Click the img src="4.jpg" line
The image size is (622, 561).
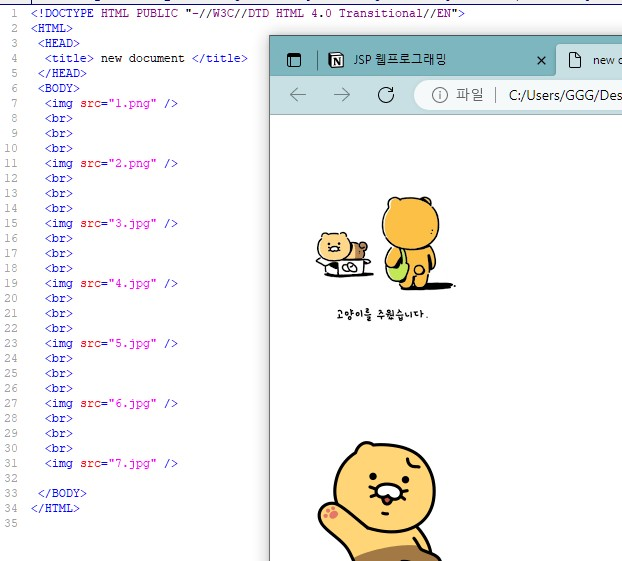(111, 283)
